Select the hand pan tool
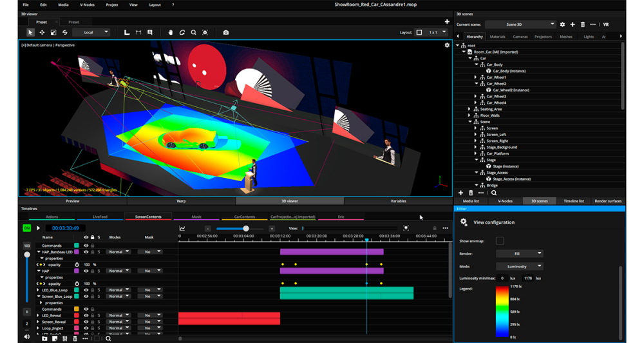 pyautogui.click(x=171, y=32)
